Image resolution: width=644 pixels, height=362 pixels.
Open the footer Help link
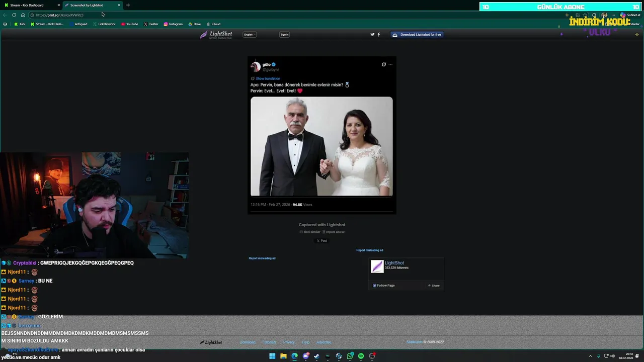click(305, 342)
